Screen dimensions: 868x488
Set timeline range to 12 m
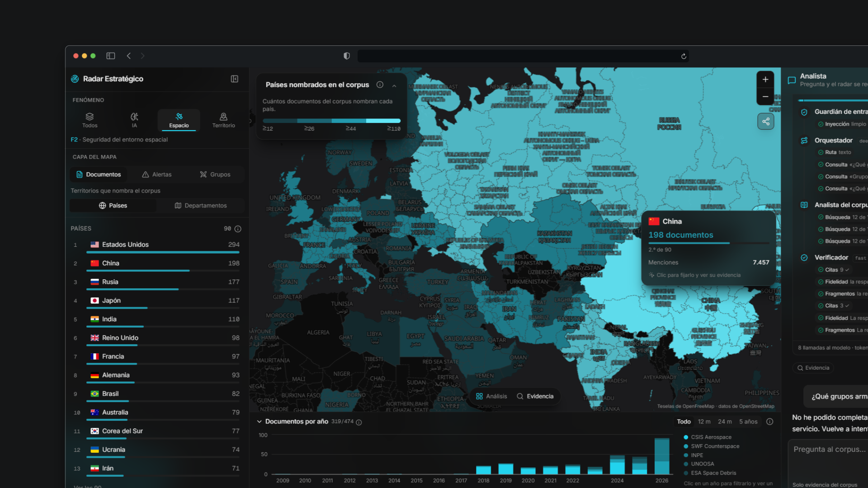pyautogui.click(x=704, y=422)
